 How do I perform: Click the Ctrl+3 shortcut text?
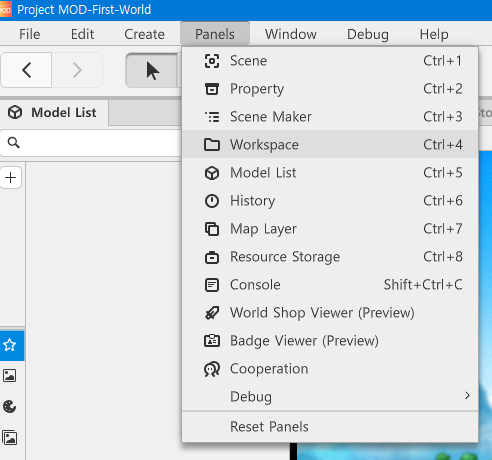(443, 117)
